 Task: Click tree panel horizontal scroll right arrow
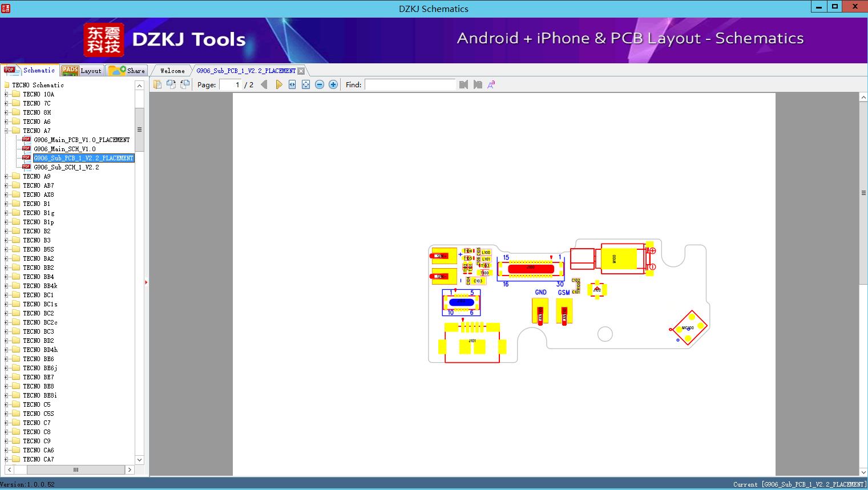pyautogui.click(x=130, y=470)
